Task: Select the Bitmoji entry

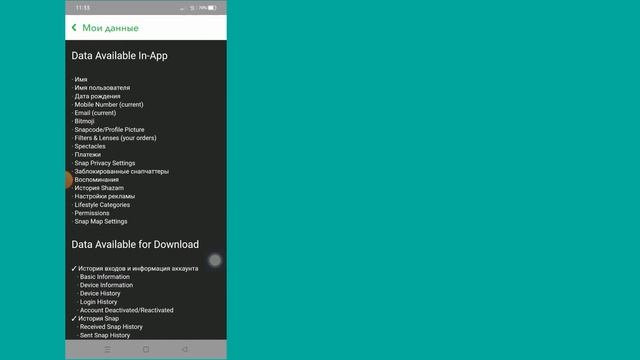Action: coord(84,121)
